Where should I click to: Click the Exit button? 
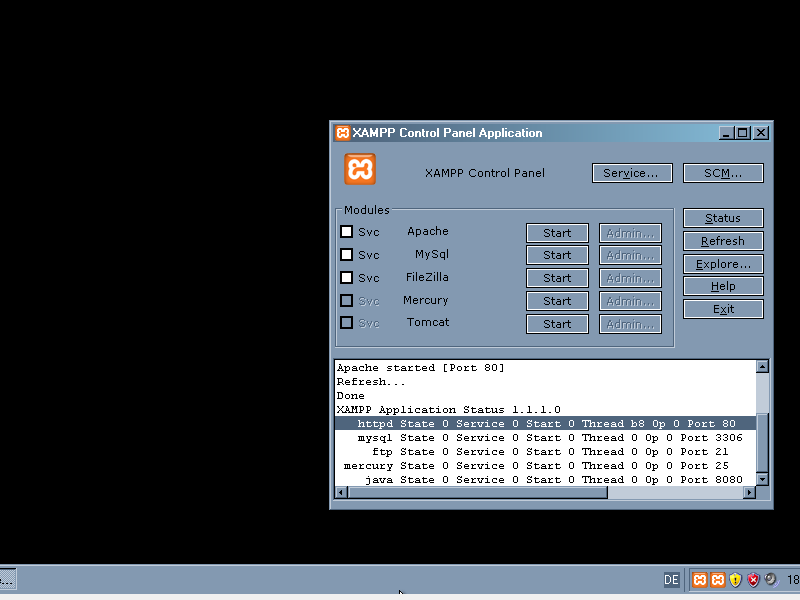(x=723, y=309)
